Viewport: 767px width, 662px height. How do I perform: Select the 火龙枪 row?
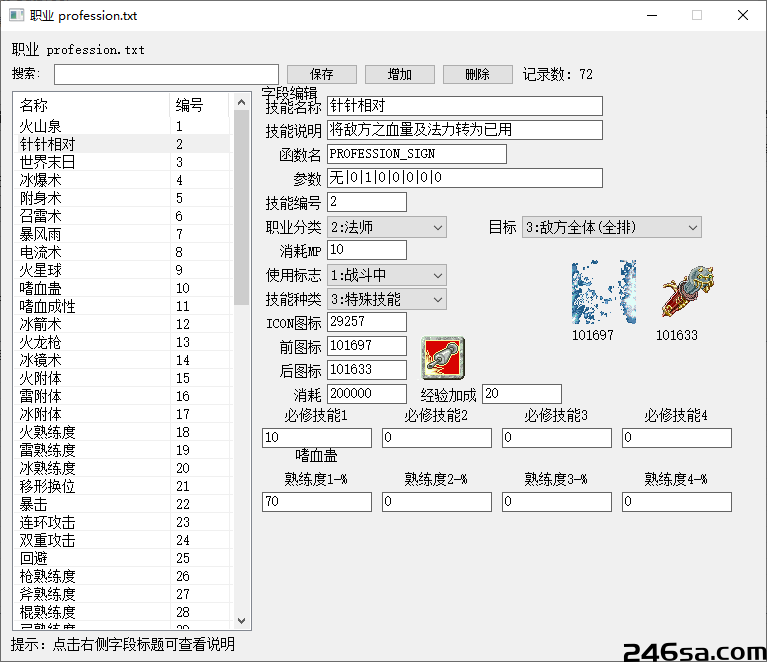[x=122, y=342]
